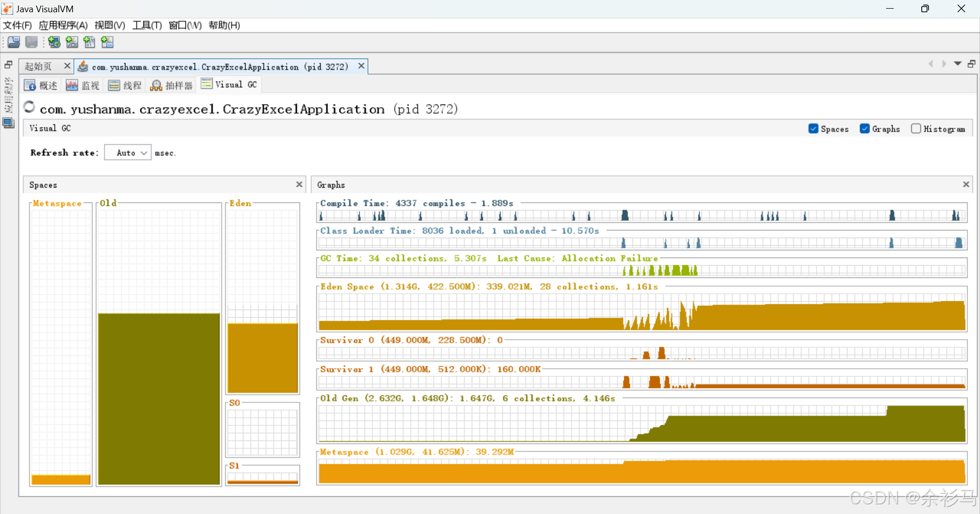Screen dimensions: 980x514
Task: Uncheck the Graphs checkbox
Action: (x=865, y=128)
